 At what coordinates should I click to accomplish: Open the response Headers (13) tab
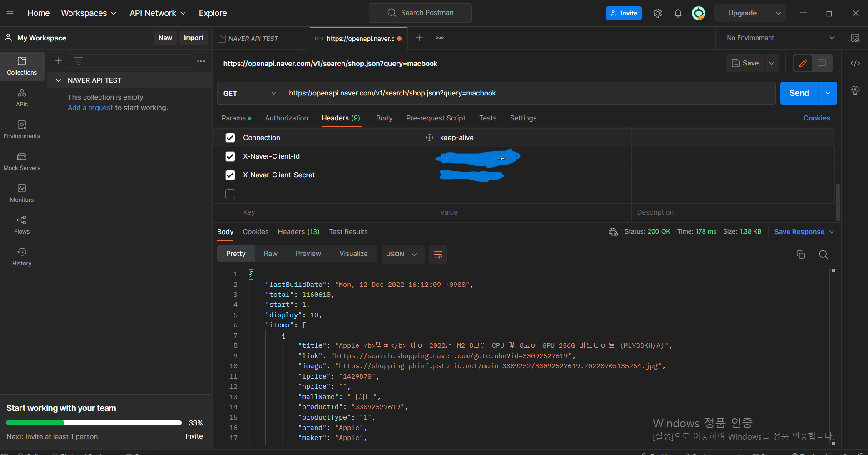pyautogui.click(x=298, y=232)
